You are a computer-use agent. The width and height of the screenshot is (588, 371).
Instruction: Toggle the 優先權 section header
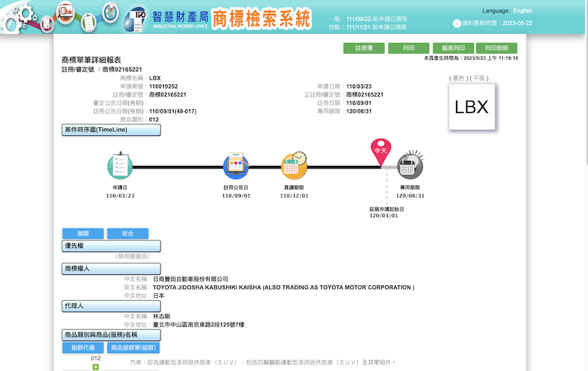111,246
